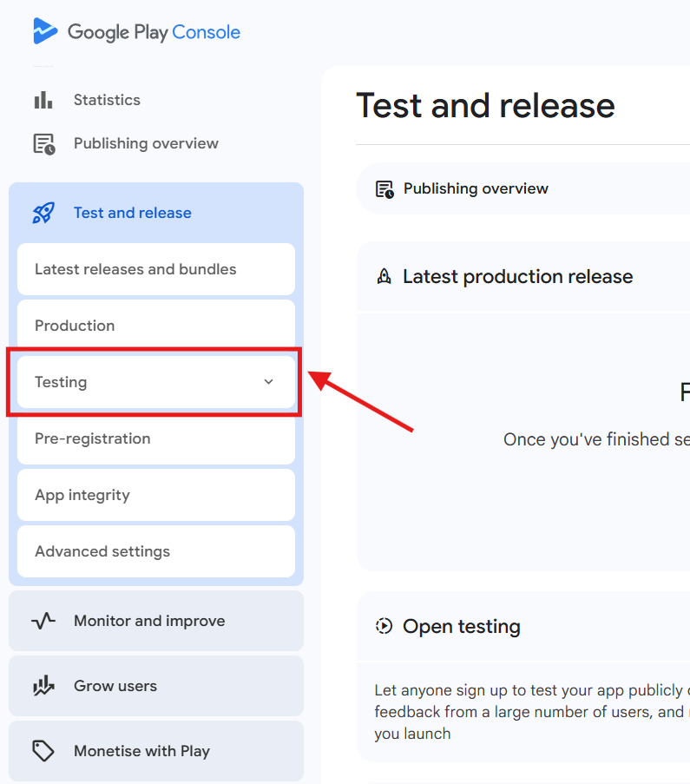Go to App integrity

pyautogui.click(x=82, y=495)
